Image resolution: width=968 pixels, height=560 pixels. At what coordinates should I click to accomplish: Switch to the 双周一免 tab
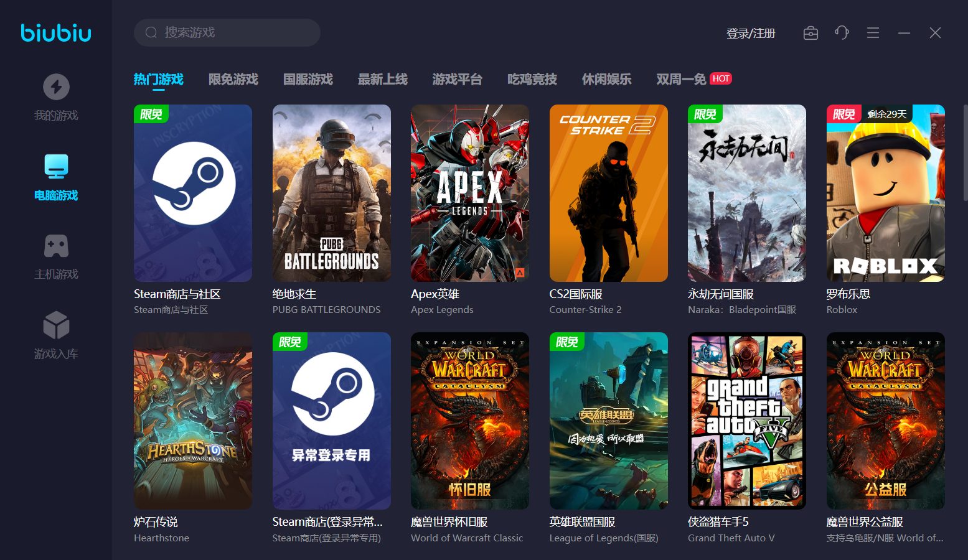[x=682, y=80]
